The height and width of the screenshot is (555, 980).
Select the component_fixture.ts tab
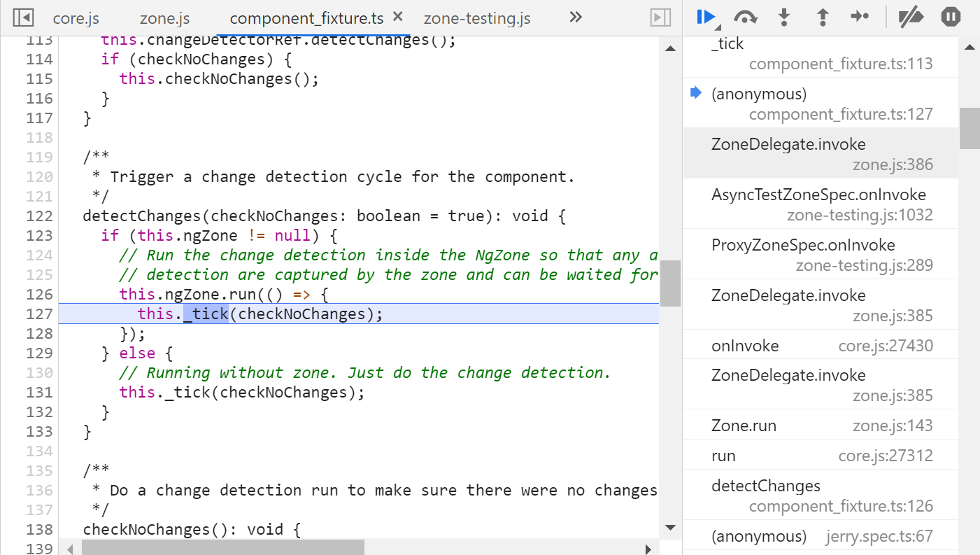pos(306,18)
